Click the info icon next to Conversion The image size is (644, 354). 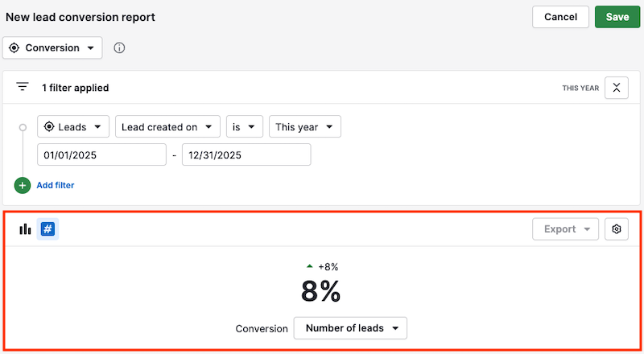point(119,48)
